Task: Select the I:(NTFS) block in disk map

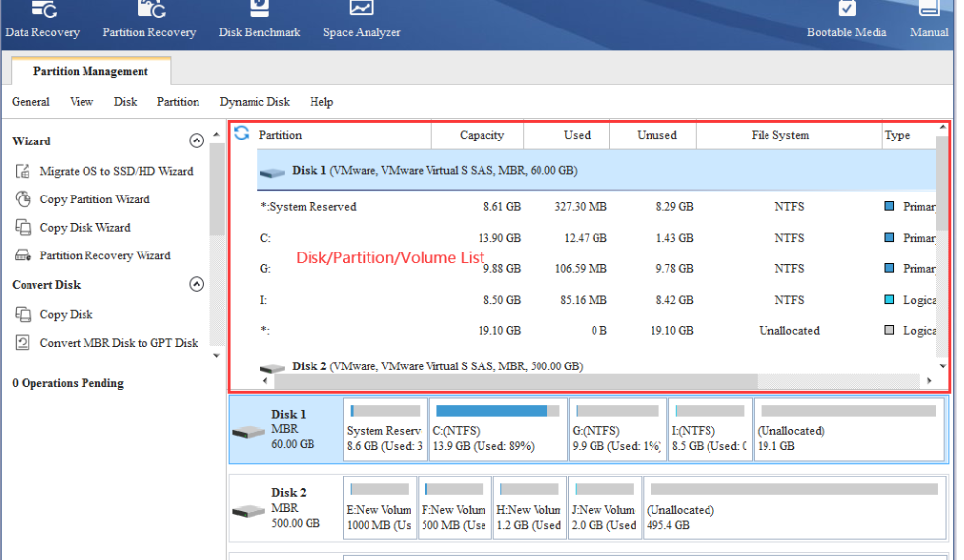Action: 710,429
